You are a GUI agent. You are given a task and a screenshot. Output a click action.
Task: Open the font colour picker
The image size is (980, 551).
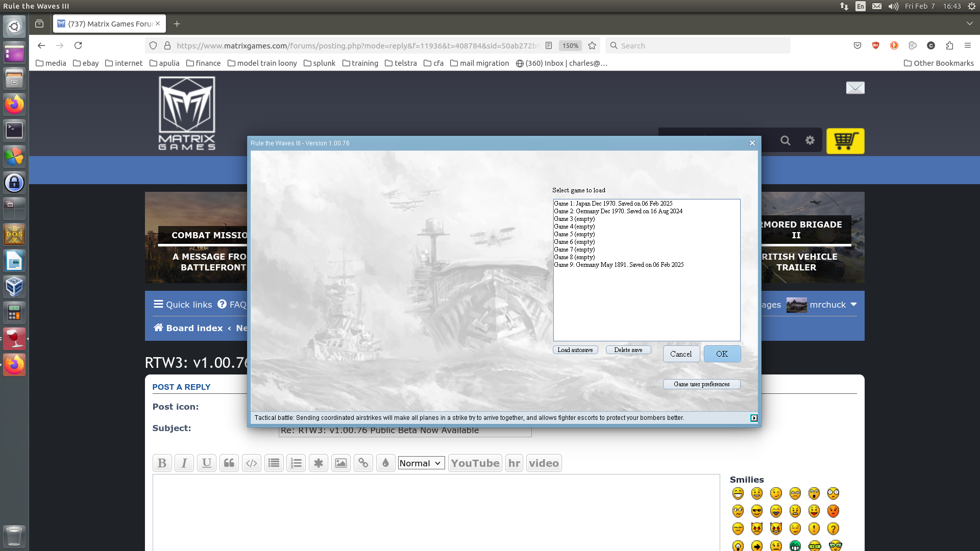pos(386,463)
